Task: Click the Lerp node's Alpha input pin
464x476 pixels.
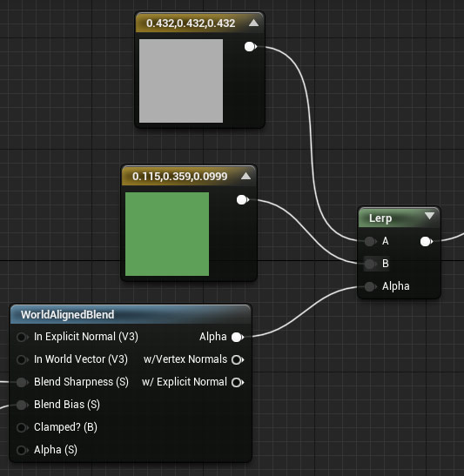Action: pyautogui.click(x=370, y=286)
